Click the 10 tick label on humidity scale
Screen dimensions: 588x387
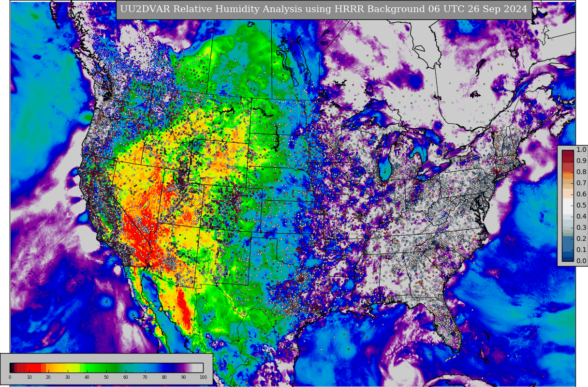[x=29, y=377]
